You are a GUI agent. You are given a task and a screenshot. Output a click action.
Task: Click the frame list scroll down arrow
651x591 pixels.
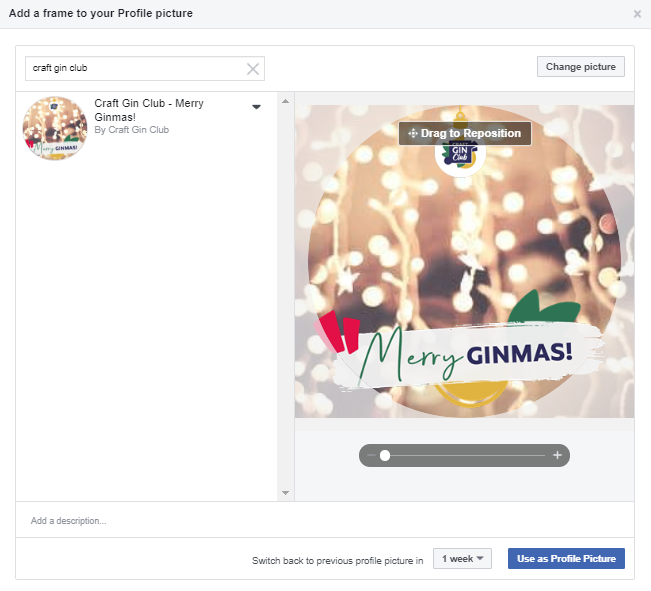click(x=285, y=493)
